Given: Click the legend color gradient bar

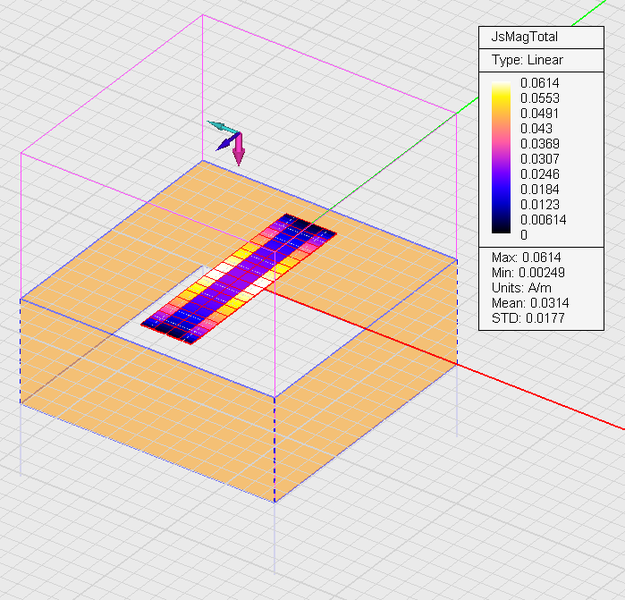Looking at the screenshot, I should click(502, 158).
